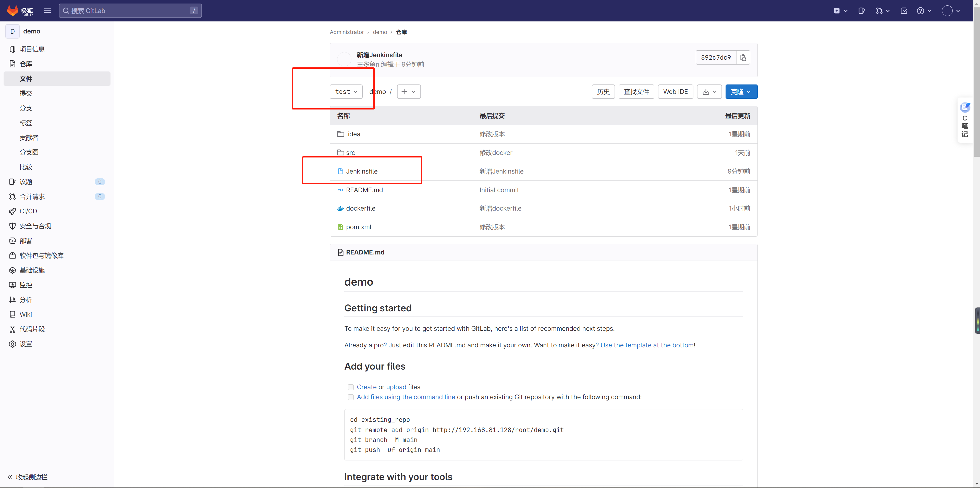This screenshot has width=980, height=488.
Task: Open 合并请求 icon in sidebar
Action: [13, 197]
